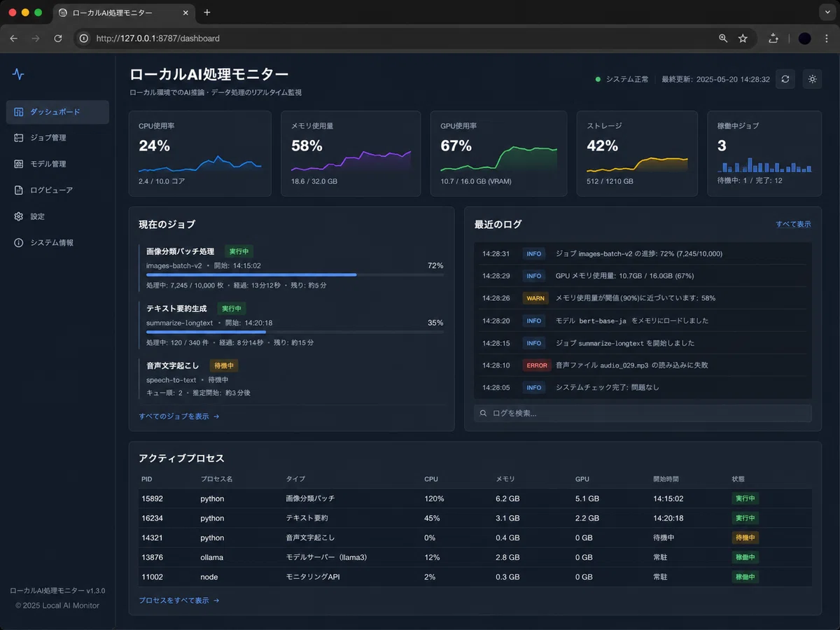840x630 pixels.
Task: Click the progress bar for テキスト要約生成
Action: [295, 332]
